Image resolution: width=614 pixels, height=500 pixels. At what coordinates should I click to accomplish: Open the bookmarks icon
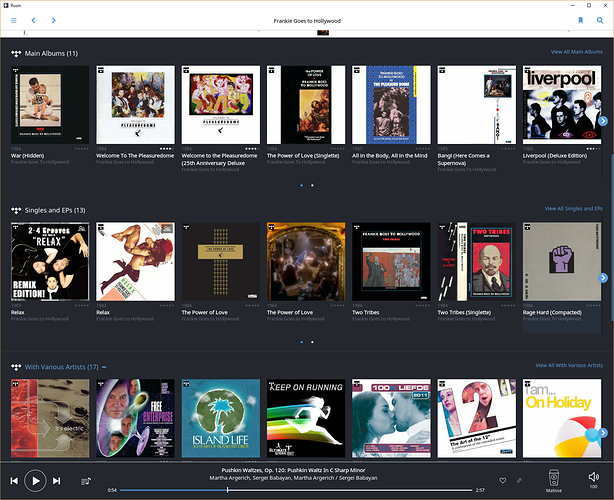pos(581,20)
